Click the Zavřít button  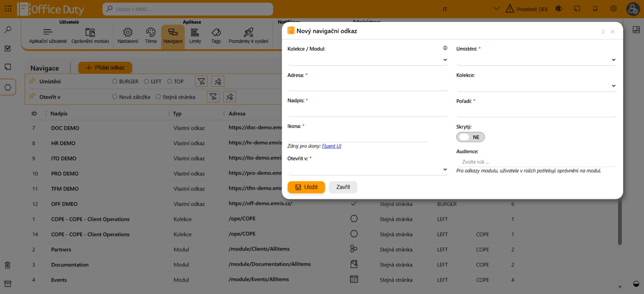click(x=343, y=187)
